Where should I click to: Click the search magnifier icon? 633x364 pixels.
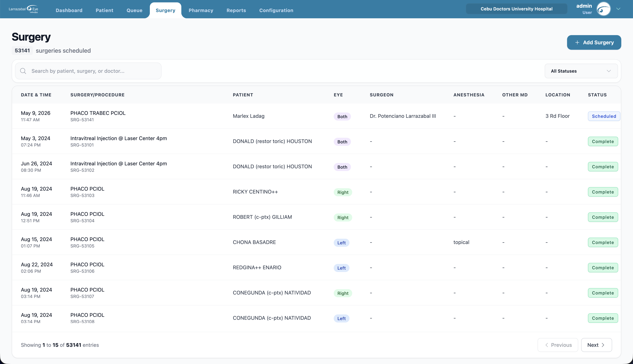[23, 71]
